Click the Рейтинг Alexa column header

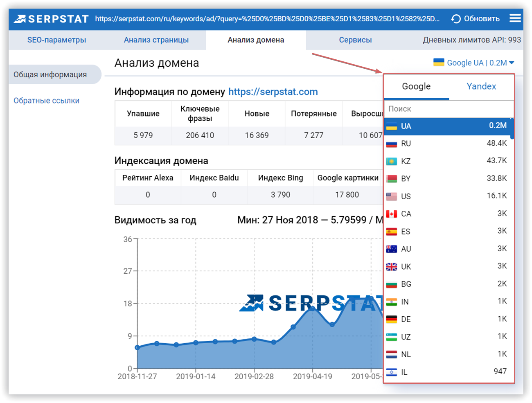(148, 178)
